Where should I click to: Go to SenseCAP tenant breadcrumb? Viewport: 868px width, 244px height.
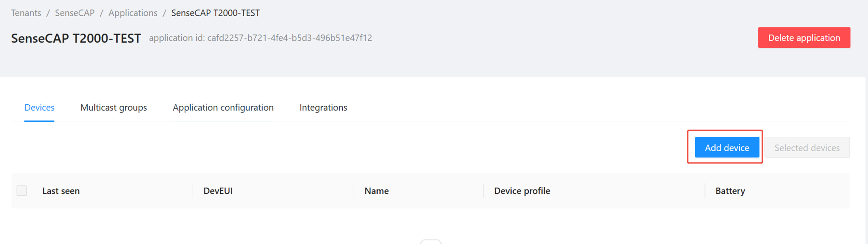[75, 13]
